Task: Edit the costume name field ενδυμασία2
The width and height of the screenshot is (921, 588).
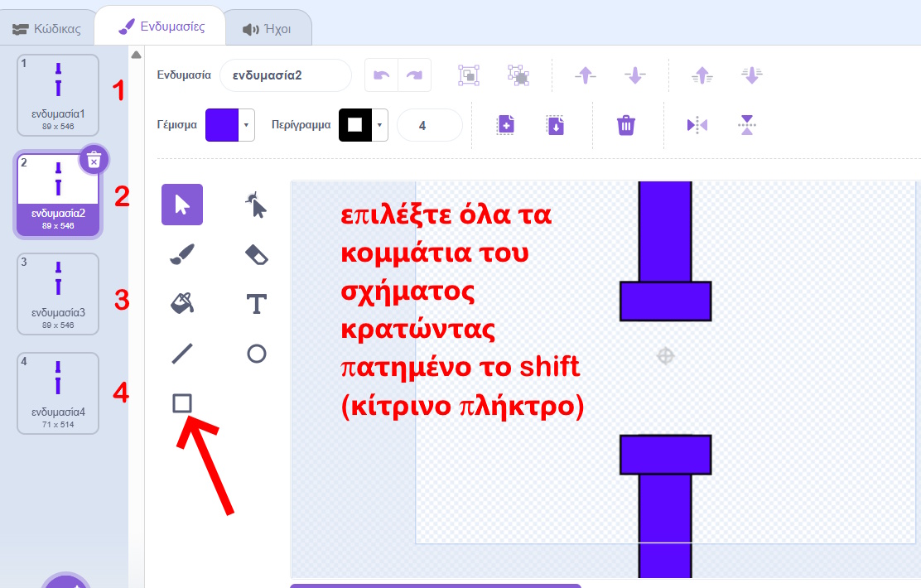Action: point(286,75)
